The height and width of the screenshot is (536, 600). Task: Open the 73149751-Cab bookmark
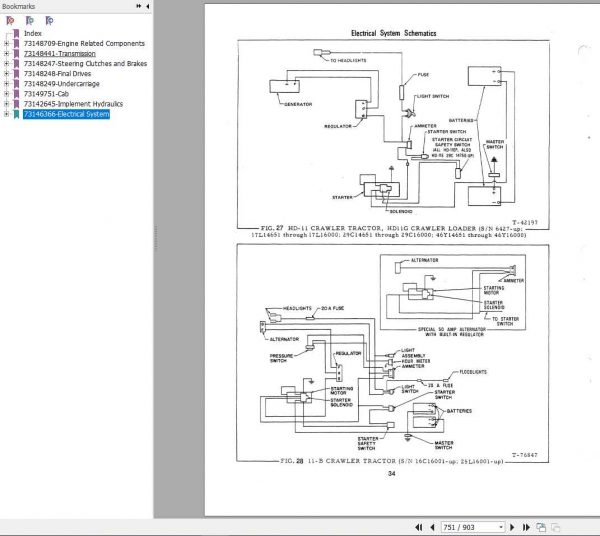(46, 94)
